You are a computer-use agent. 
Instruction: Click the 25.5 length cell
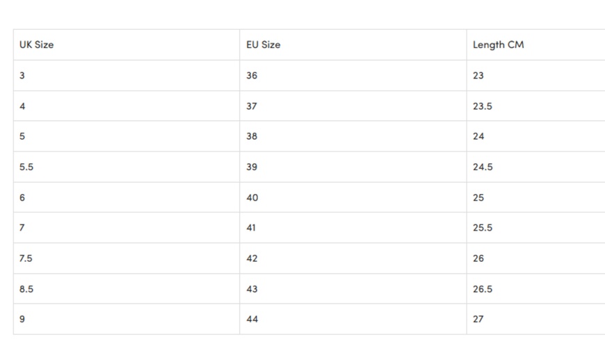click(483, 227)
